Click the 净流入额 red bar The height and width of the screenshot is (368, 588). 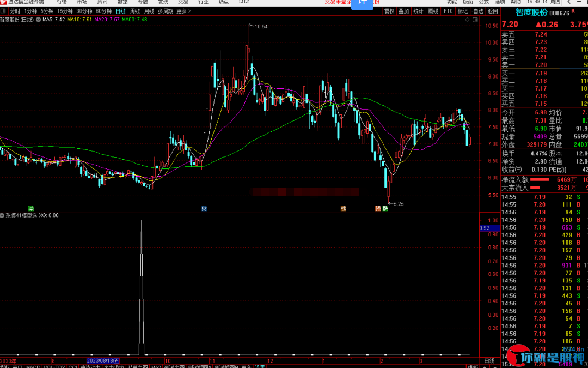[539, 179]
